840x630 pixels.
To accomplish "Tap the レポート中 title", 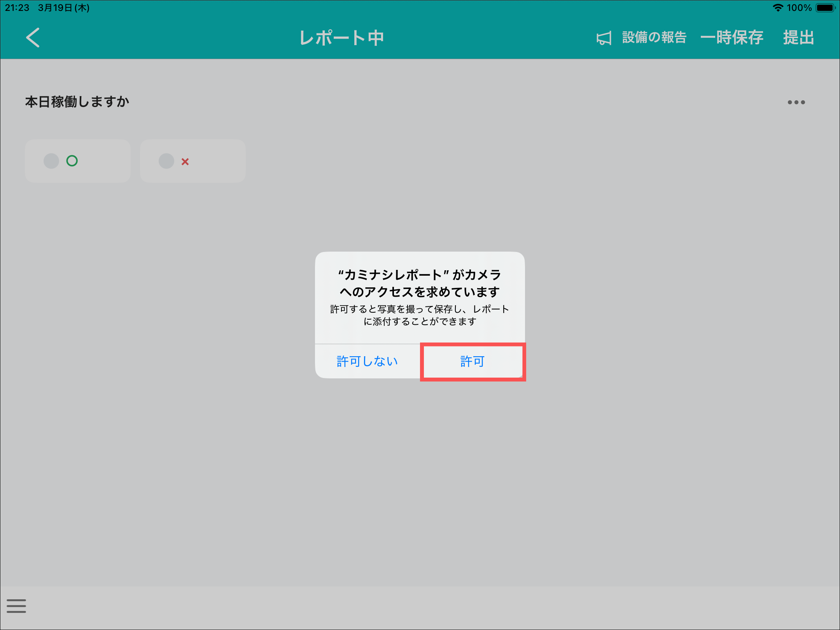I will coord(341,38).
